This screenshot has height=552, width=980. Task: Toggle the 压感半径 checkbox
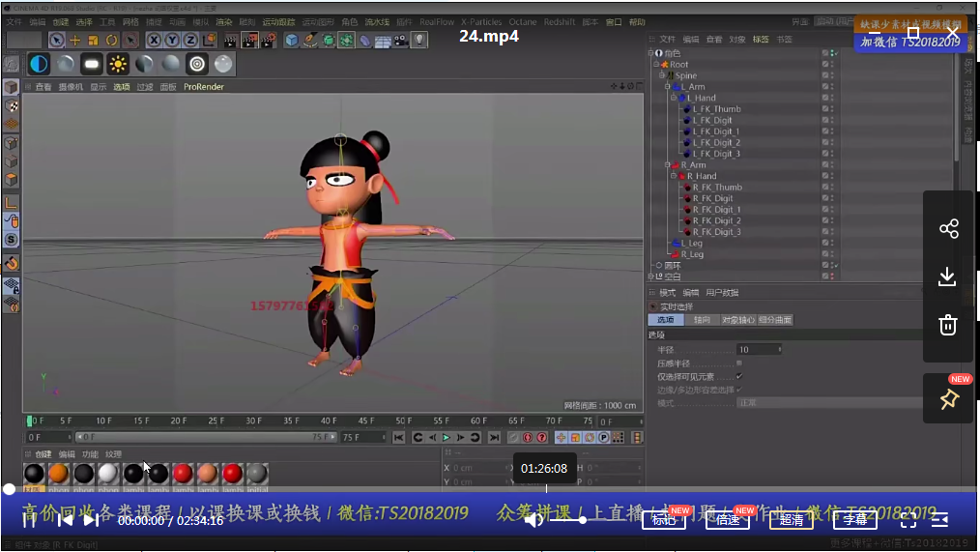point(739,363)
